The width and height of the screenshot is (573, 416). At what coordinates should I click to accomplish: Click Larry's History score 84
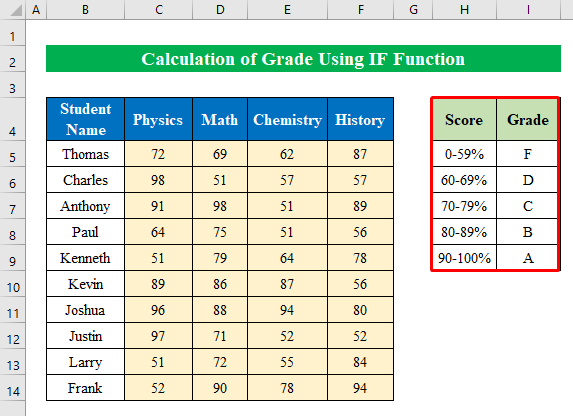(361, 362)
